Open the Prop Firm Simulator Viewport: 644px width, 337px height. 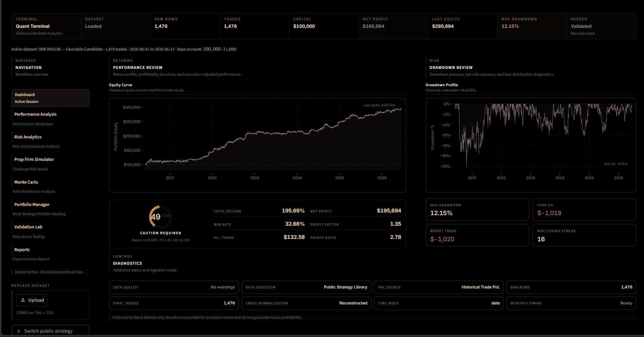(34, 159)
